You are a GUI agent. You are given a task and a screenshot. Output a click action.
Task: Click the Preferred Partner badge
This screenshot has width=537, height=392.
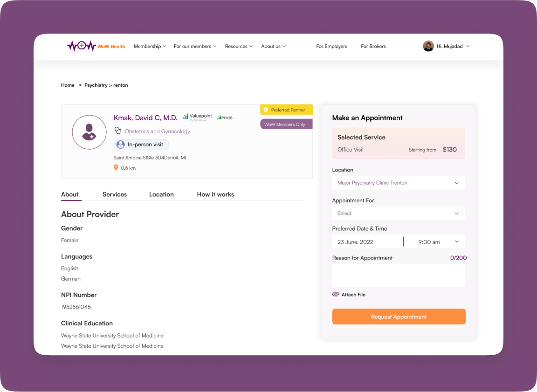pos(286,110)
